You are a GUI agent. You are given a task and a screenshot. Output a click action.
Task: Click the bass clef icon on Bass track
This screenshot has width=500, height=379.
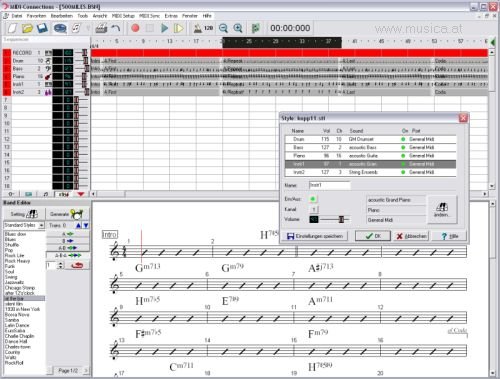coord(48,69)
